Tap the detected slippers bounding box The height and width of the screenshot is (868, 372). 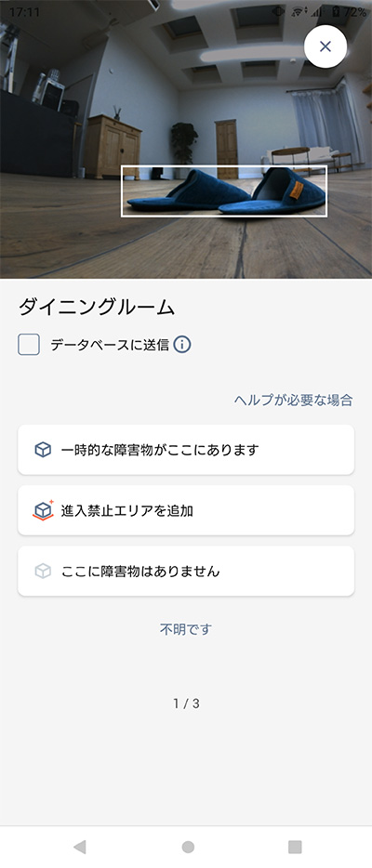click(224, 191)
